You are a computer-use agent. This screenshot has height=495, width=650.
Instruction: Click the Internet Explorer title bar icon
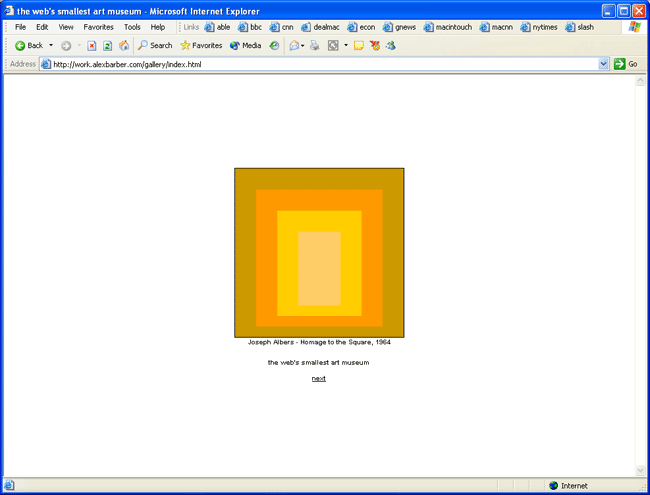9,11
